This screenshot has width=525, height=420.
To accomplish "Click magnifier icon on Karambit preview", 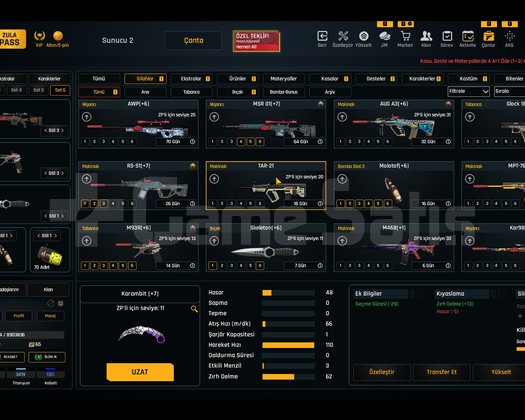I will click(x=194, y=309).
